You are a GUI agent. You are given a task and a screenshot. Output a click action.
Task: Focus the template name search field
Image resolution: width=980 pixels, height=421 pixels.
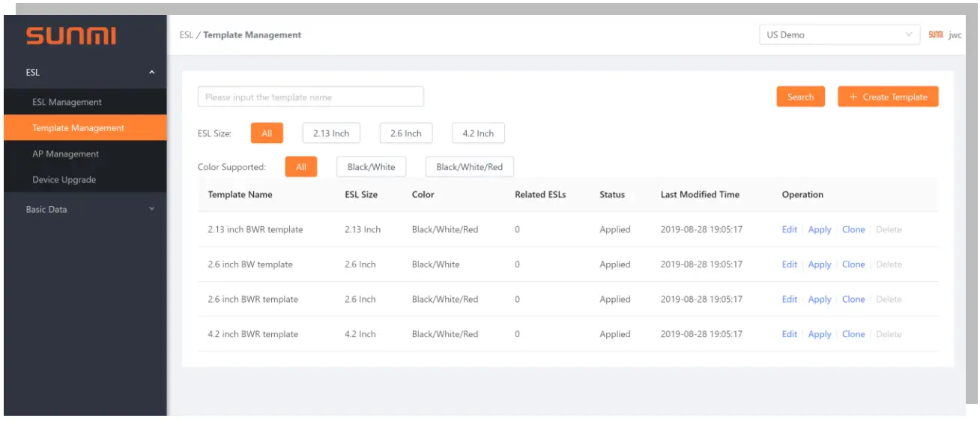tap(310, 97)
